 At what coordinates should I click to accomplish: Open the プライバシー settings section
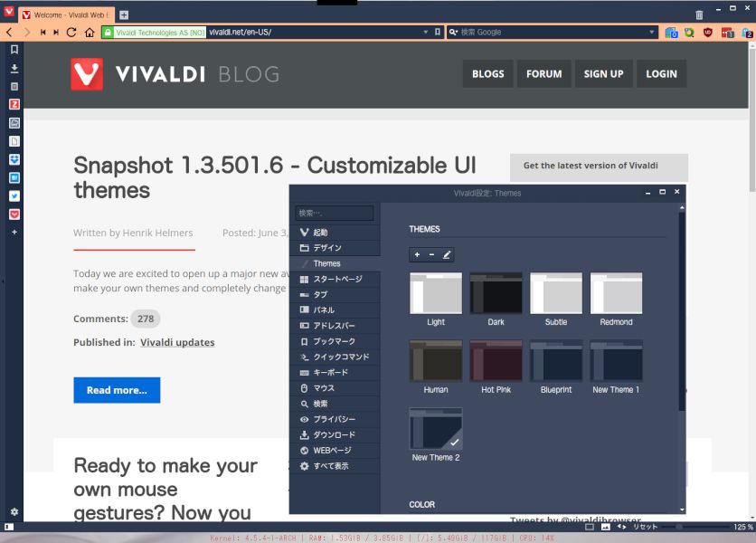pyautogui.click(x=335, y=419)
